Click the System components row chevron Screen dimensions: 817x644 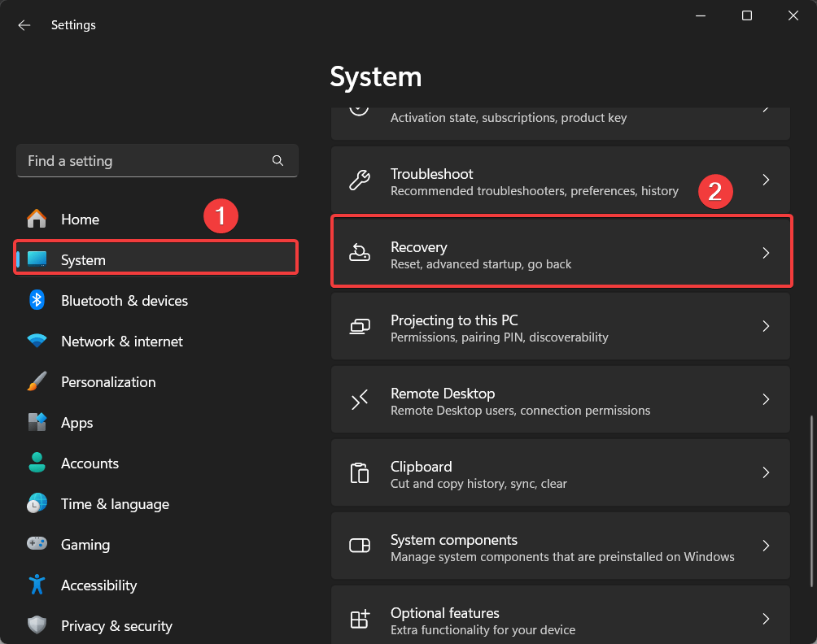click(x=766, y=546)
